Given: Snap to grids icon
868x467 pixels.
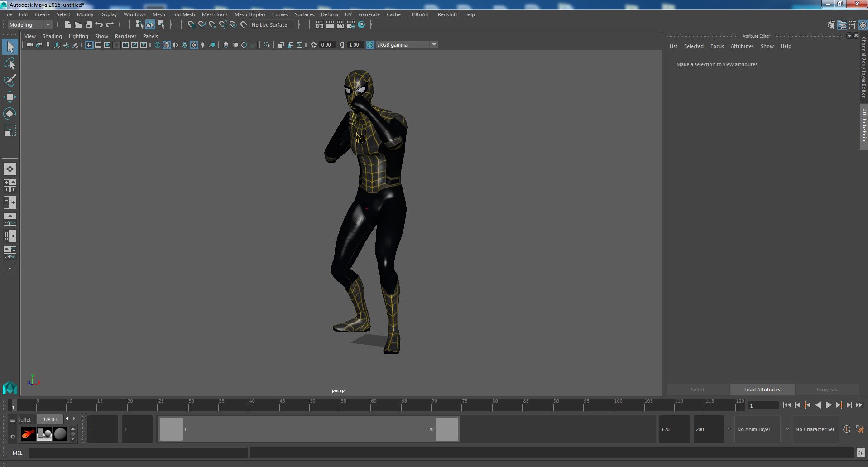Looking at the screenshot, I should click(191, 24).
